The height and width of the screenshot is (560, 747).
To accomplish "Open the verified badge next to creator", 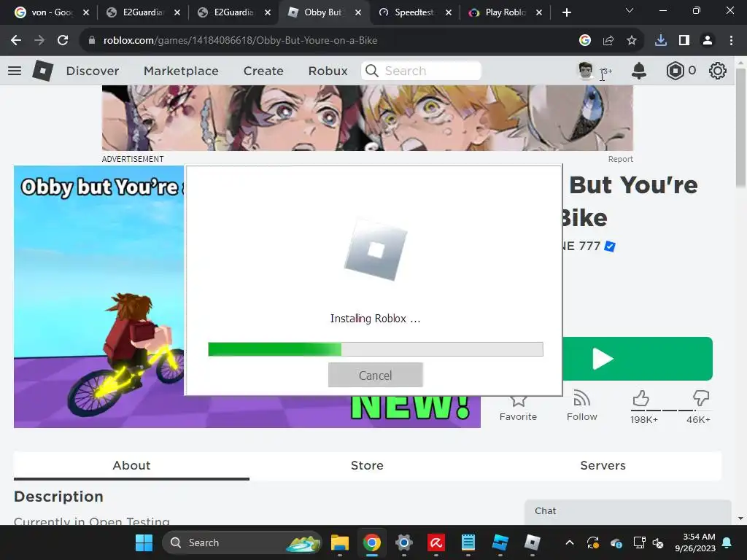I will [x=610, y=246].
